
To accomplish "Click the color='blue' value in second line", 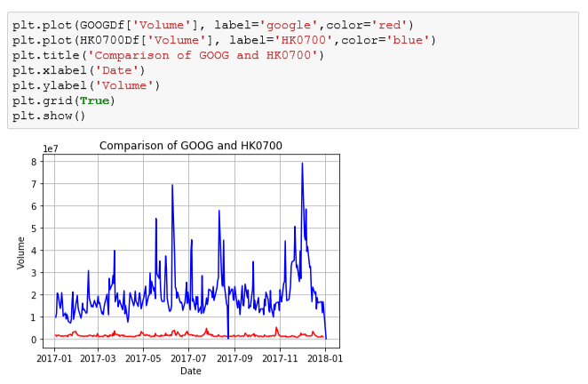I will 385,40.
